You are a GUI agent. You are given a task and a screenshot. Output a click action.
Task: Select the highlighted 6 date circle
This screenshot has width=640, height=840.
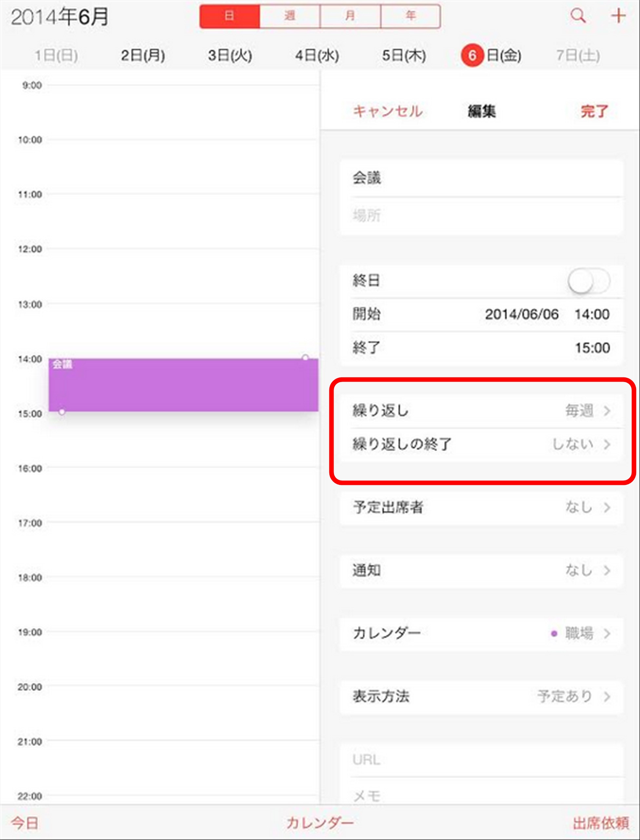click(472, 56)
